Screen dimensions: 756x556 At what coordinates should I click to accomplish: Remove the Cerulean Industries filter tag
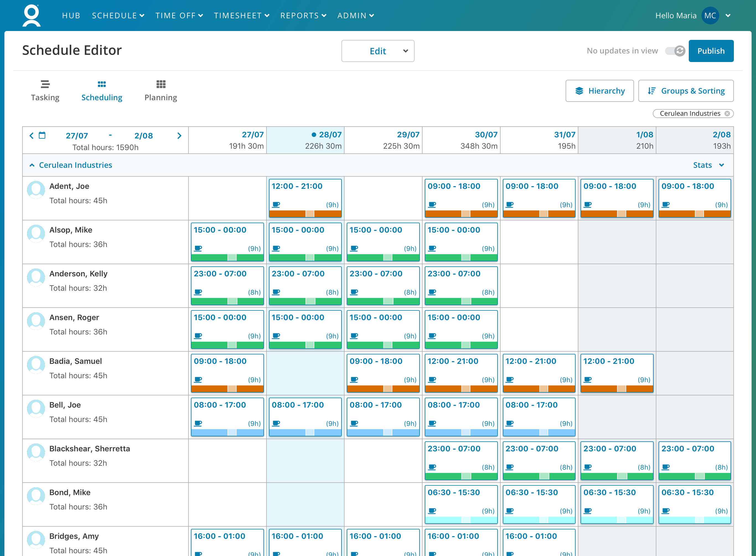[727, 114]
